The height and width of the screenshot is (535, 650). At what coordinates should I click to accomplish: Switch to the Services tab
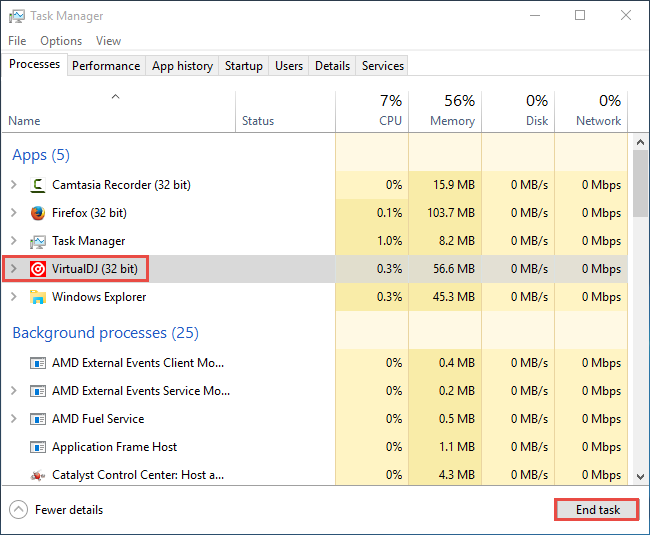click(x=383, y=66)
